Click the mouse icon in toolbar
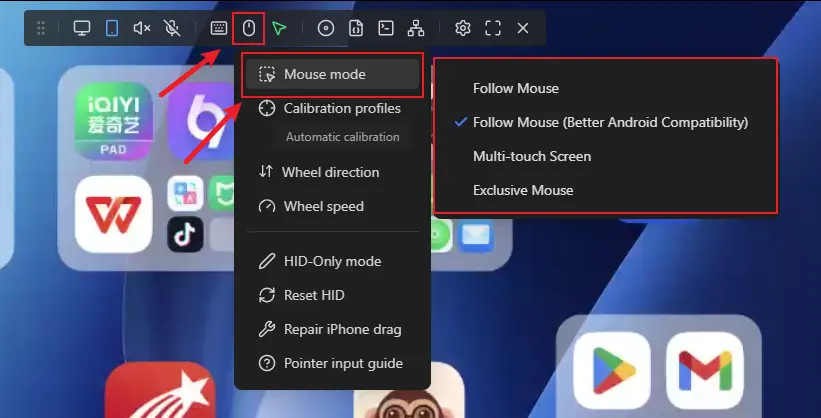The height and width of the screenshot is (418, 821). 249,28
